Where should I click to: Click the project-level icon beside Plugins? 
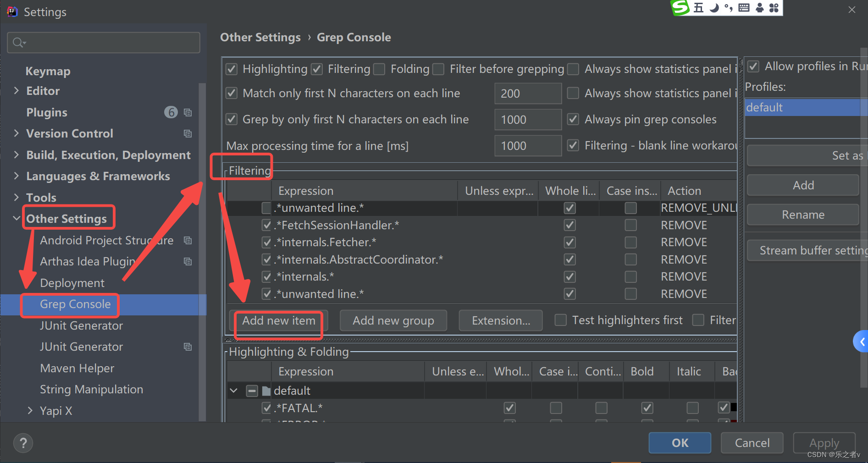pyautogui.click(x=188, y=112)
